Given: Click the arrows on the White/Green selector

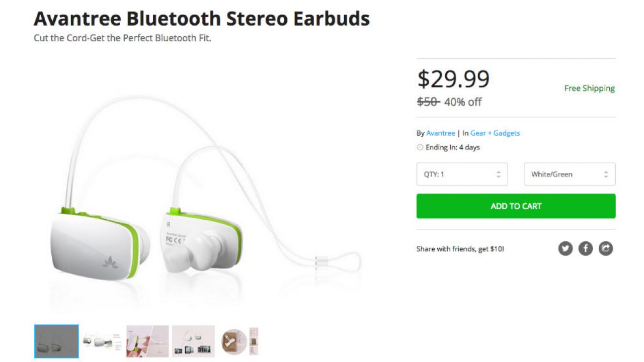Looking at the screenshot, I should [x=606, y=174].
